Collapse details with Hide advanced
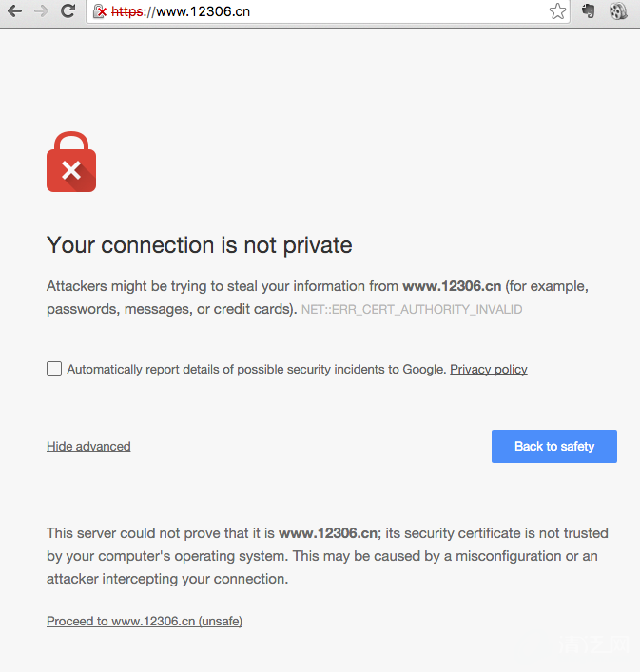 (88, 446)
